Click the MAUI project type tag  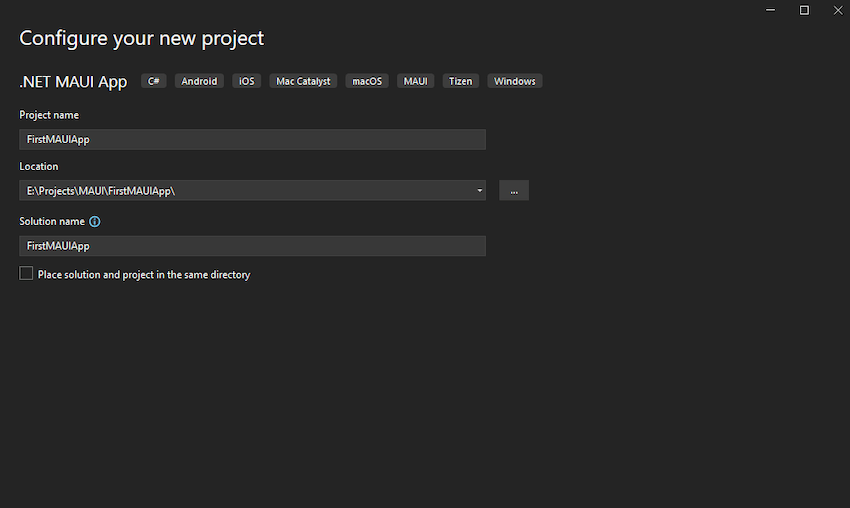point(415,82)
